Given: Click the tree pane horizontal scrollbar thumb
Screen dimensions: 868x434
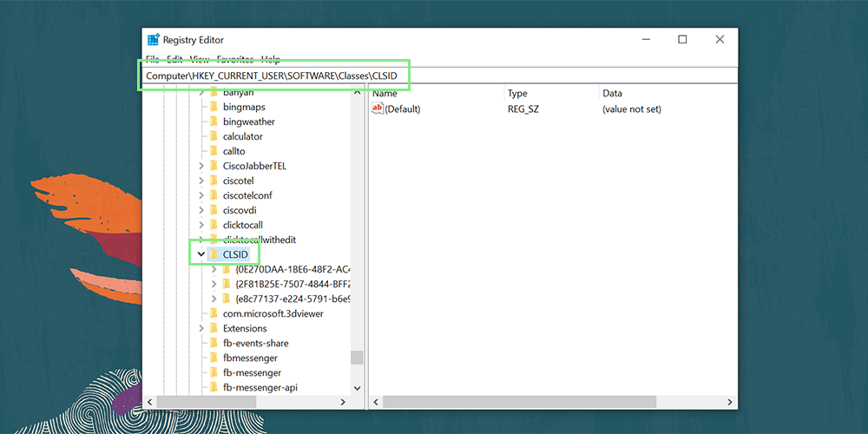Looking at the screenshot, I should (x=207, y=402).
